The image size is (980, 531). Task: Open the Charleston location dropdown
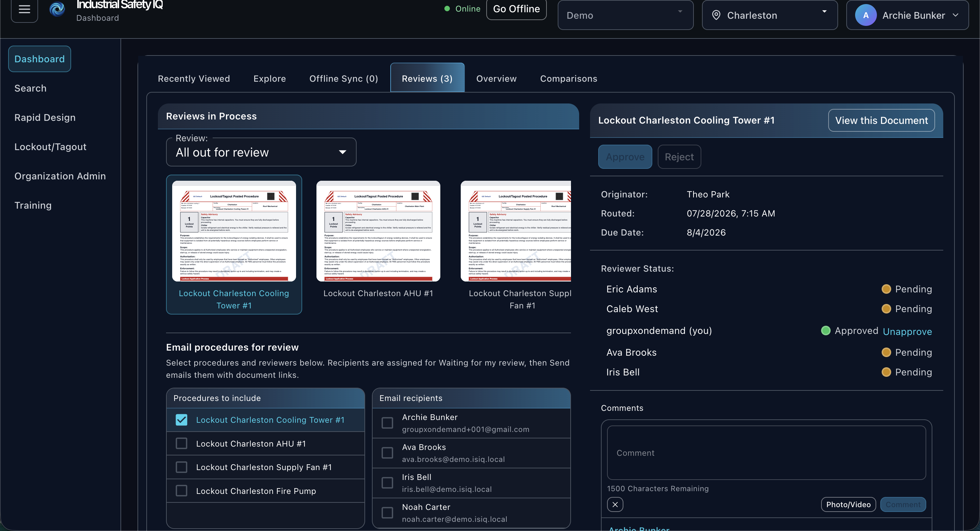pos(770,15)
